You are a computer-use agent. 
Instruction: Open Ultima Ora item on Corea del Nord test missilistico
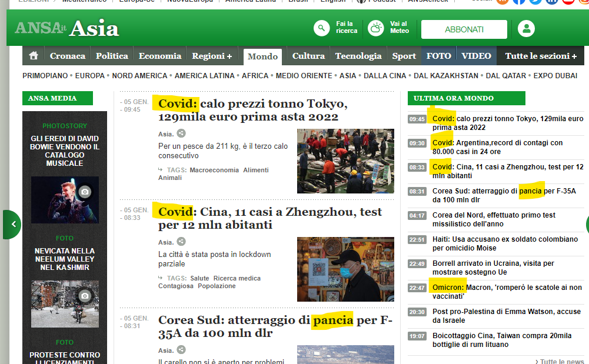point(494,219)
